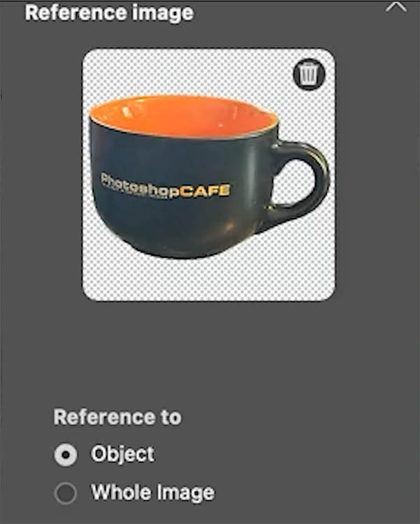
Task: Select the Object radio button
Action: pyautogui.click(x=66, y=455)
